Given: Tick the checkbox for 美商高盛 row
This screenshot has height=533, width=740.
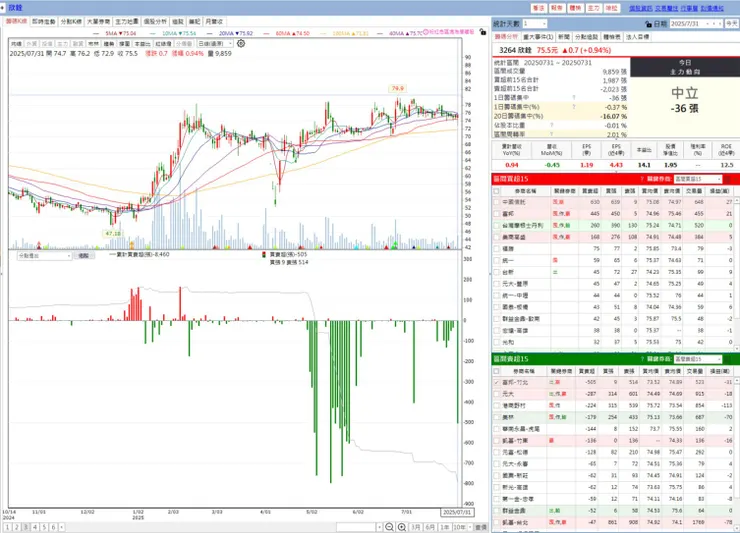Looking at the screenshot, I should [496, 237].
